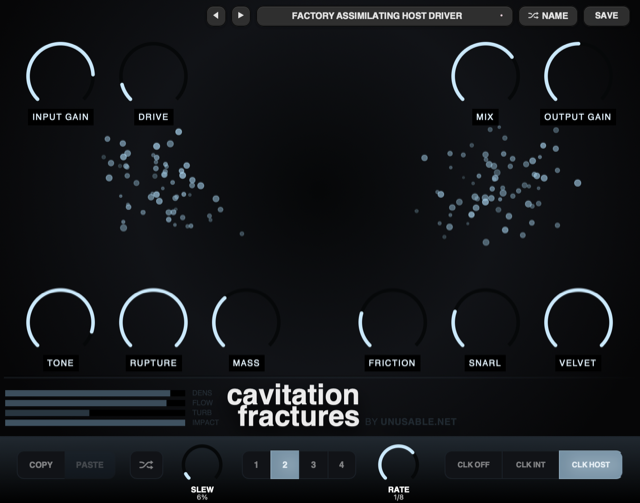Click the SLEW value 6%
640x503 pixels.
[202, 497]
